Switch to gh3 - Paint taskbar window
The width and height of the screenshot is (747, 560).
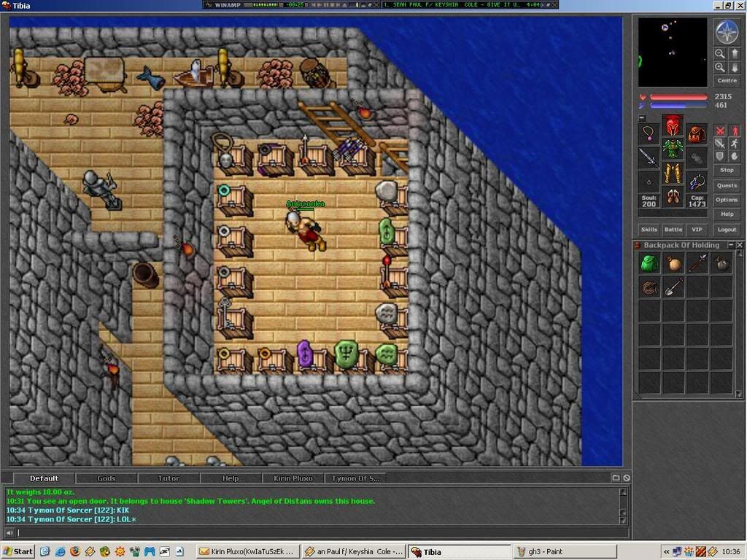tap(565, 551)
